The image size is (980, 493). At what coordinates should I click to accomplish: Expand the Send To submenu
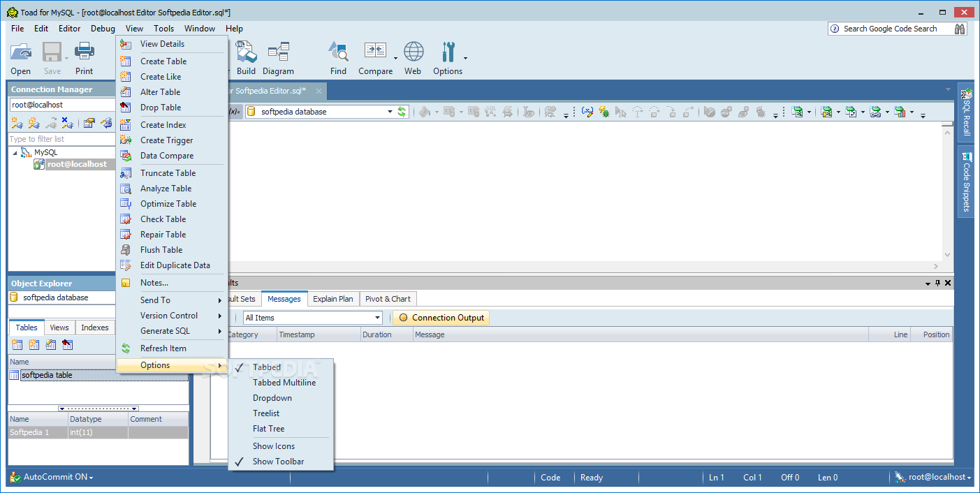[x=172, y=300]
